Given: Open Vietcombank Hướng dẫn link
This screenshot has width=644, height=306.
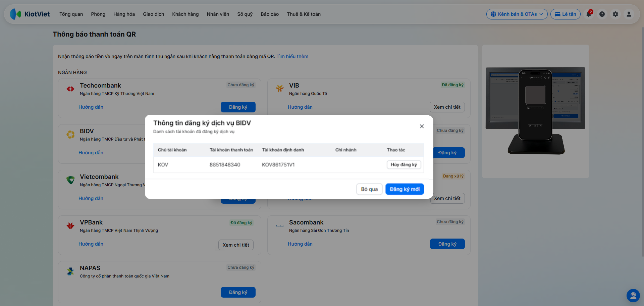Looking at the screenshot, I should [91, 198].
